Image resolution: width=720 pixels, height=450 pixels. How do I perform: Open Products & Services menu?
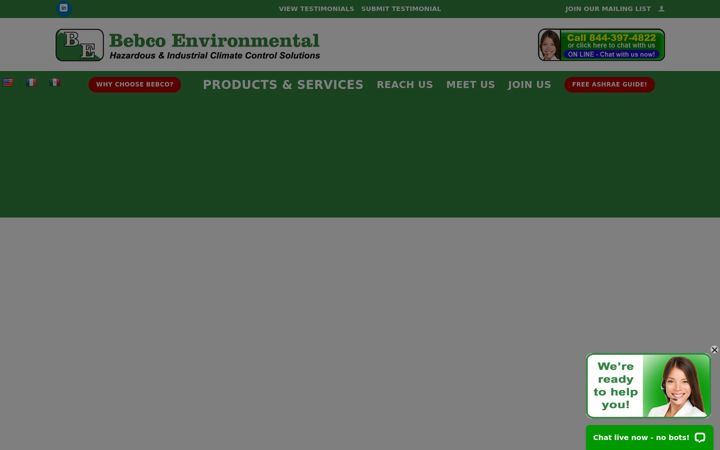tap(283, 85)
